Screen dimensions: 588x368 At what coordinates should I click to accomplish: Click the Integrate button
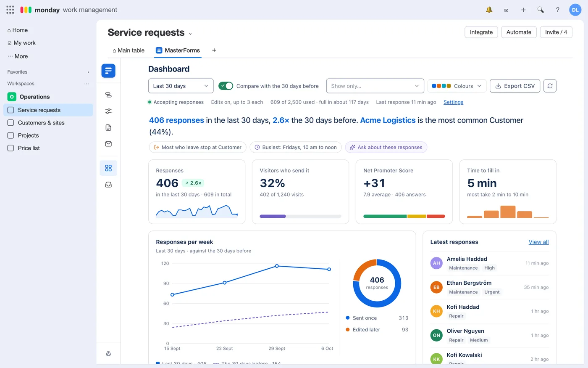(481, 32)
